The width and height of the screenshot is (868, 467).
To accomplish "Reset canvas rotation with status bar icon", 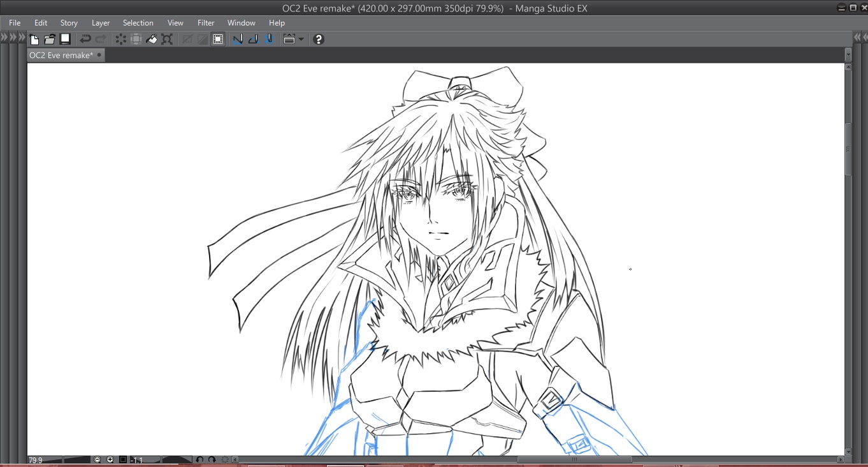I will 224,459.
